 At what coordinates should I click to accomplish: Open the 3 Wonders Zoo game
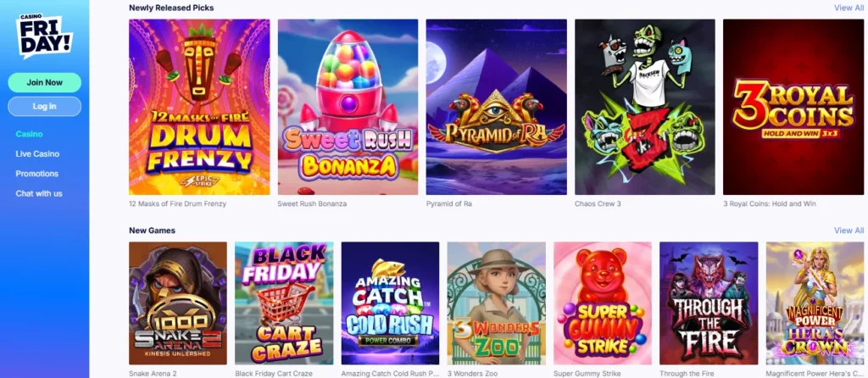[x=497, y=303]
